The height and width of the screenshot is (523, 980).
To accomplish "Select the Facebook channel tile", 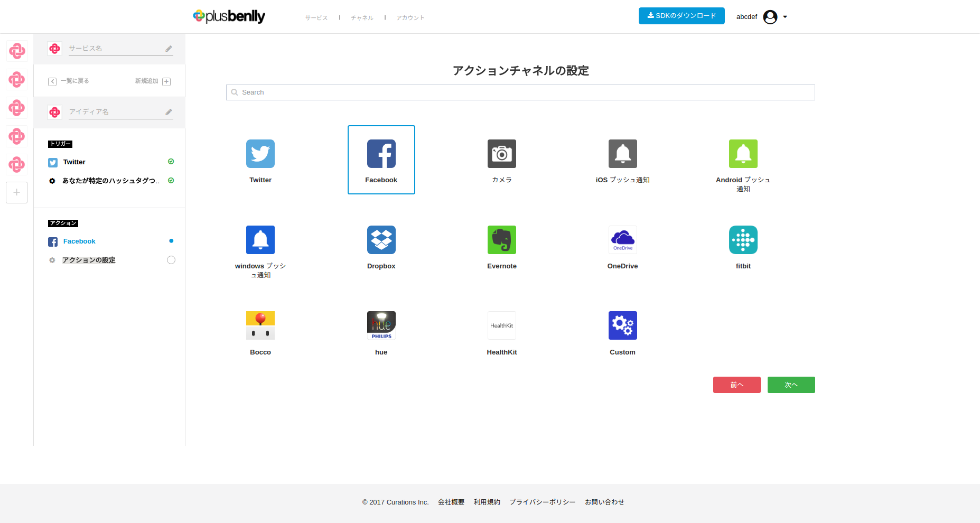I will tap(381, 160).
